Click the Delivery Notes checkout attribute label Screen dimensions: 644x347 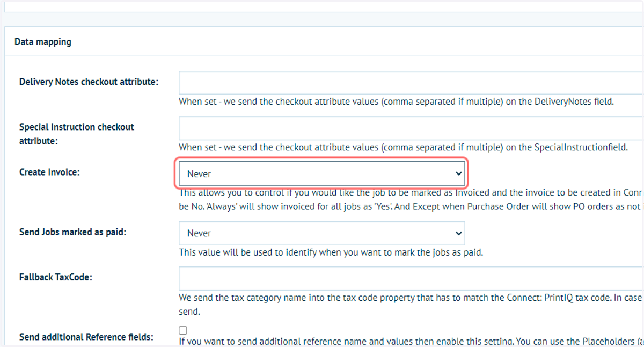click(x=89, y=82)
